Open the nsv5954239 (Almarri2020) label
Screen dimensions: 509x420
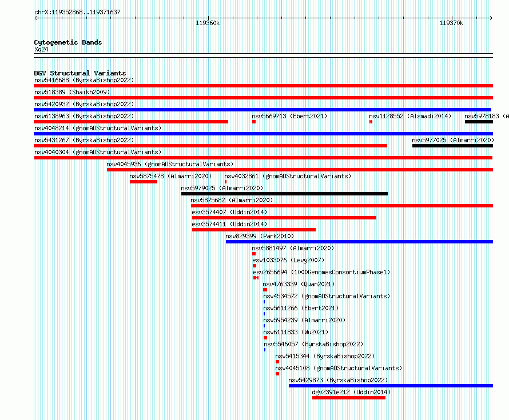point(304,320)
